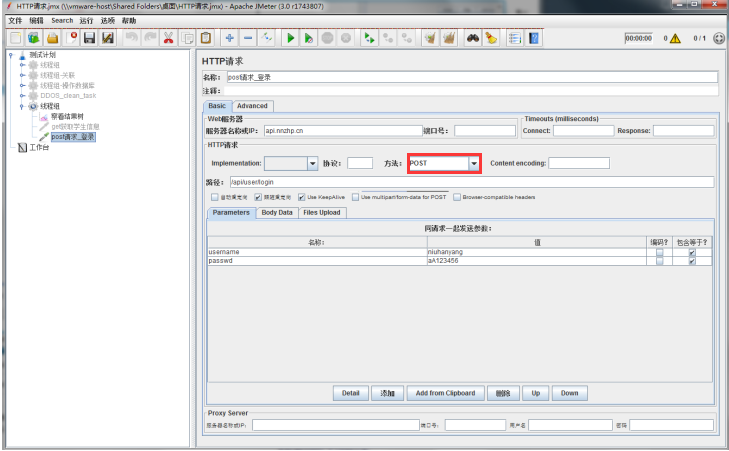The image size is (729, 451).
Task: Open the Templates toolbar icon
Action: 33,38
